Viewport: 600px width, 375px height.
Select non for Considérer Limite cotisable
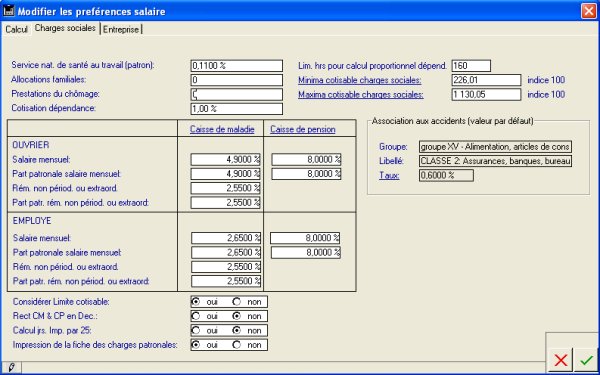point(237,302)
